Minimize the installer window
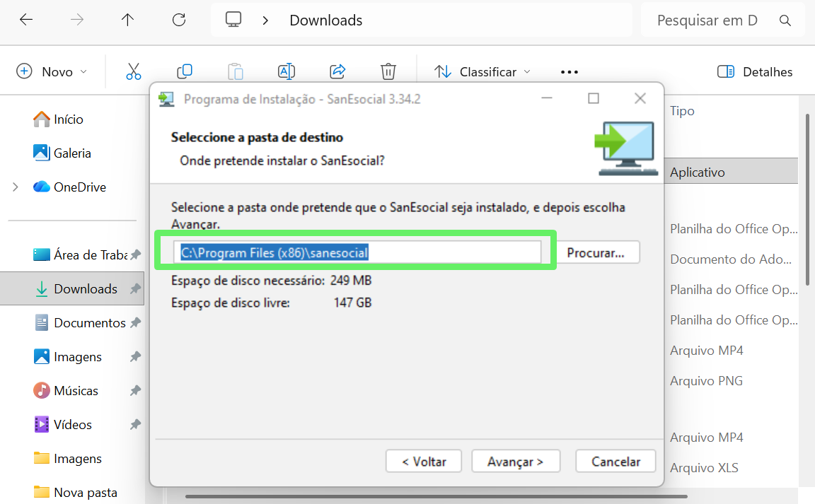This screenshot has height=504, width=815. [547, 98]
